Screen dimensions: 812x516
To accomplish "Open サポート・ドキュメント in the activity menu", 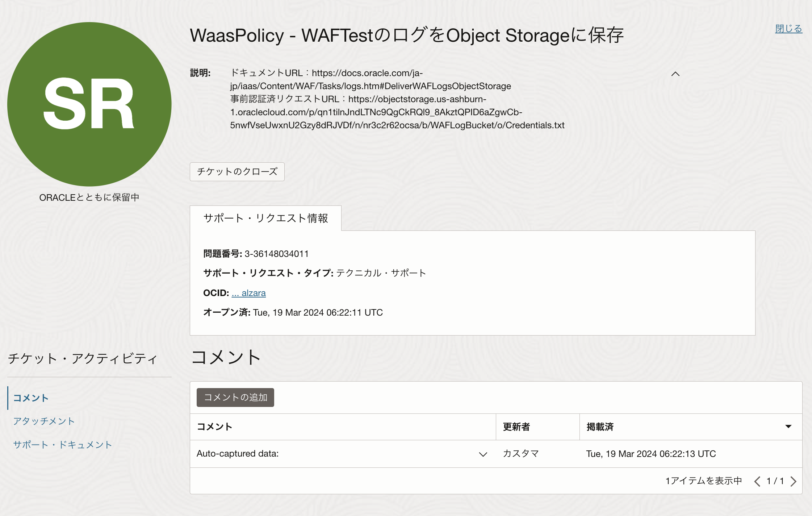I will (63, 445).
